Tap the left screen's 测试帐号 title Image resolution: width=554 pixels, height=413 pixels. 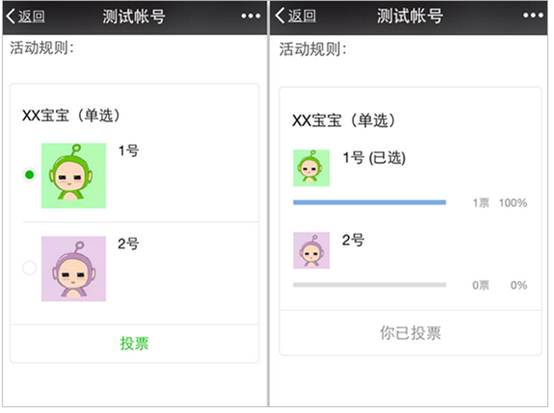click(x=134, y=16)
